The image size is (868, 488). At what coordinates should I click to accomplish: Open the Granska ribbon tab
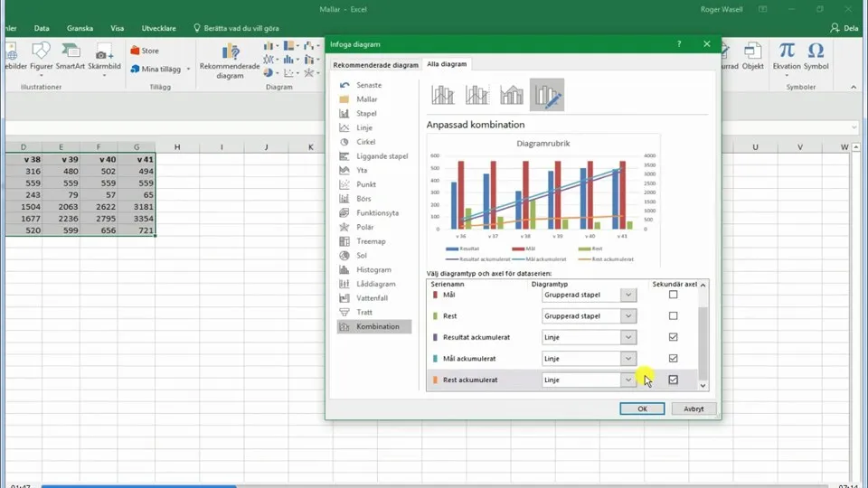pyautogui.click(x=80, y=28)
